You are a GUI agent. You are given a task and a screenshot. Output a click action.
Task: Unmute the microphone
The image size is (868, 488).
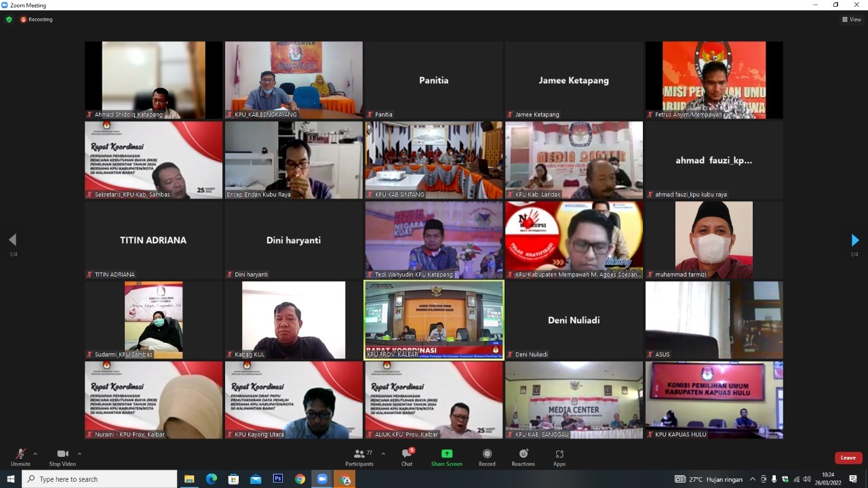tap(20, 457)
